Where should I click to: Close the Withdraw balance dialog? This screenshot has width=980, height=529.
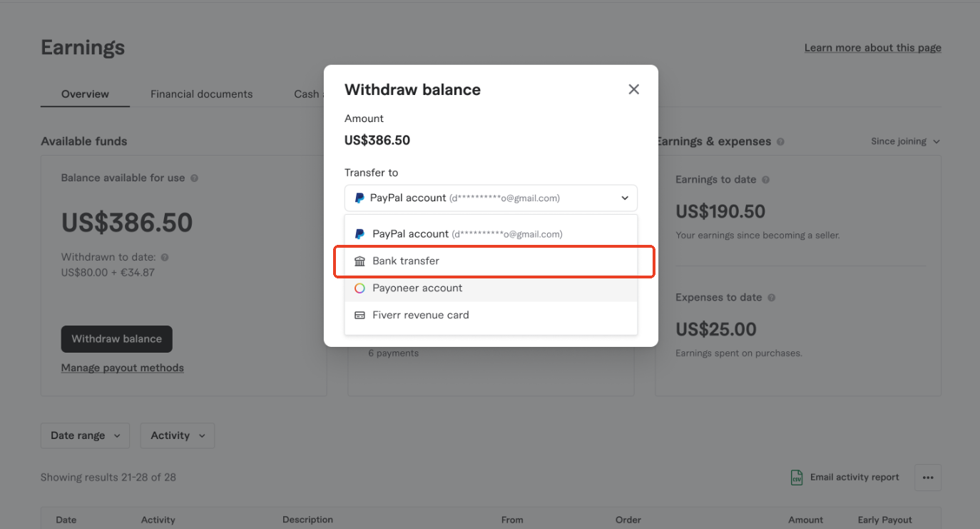pyautogui.click(x=633, y=89)
